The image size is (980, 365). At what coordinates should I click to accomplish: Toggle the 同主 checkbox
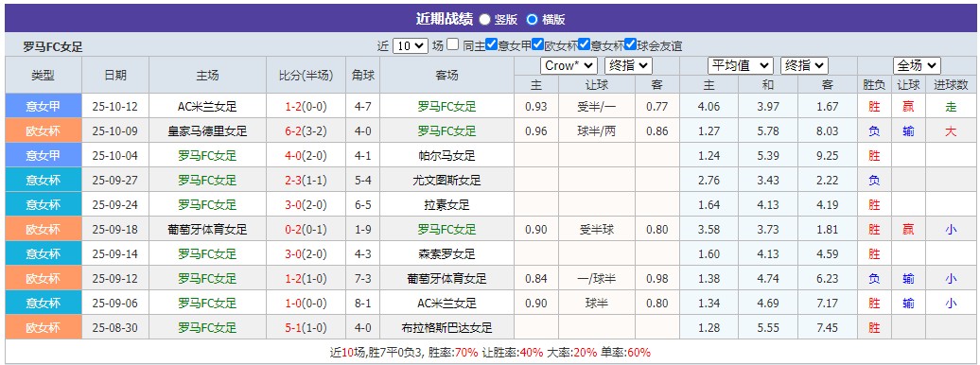[453, 45]
